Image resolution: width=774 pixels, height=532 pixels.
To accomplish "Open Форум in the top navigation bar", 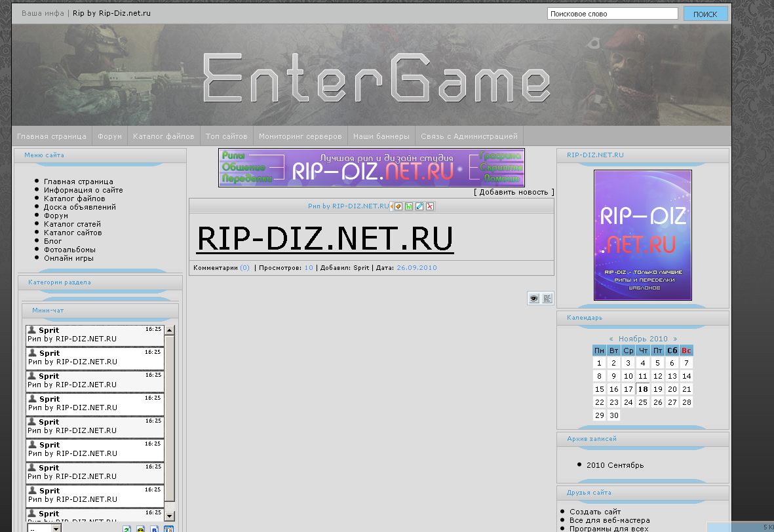I will 109,136.
